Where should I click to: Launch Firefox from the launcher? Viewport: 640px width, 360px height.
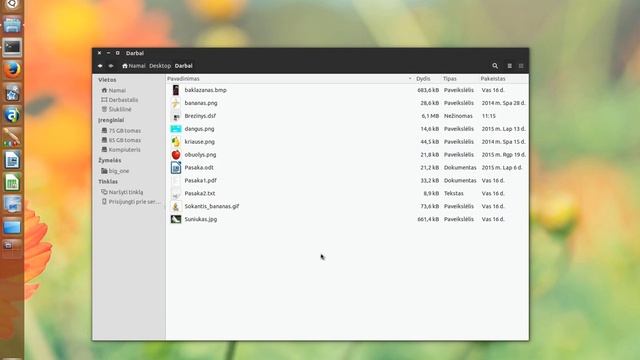12,70
